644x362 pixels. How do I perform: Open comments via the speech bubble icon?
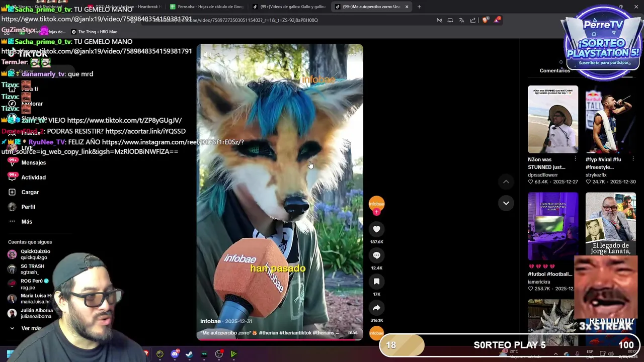coord(376,255)
